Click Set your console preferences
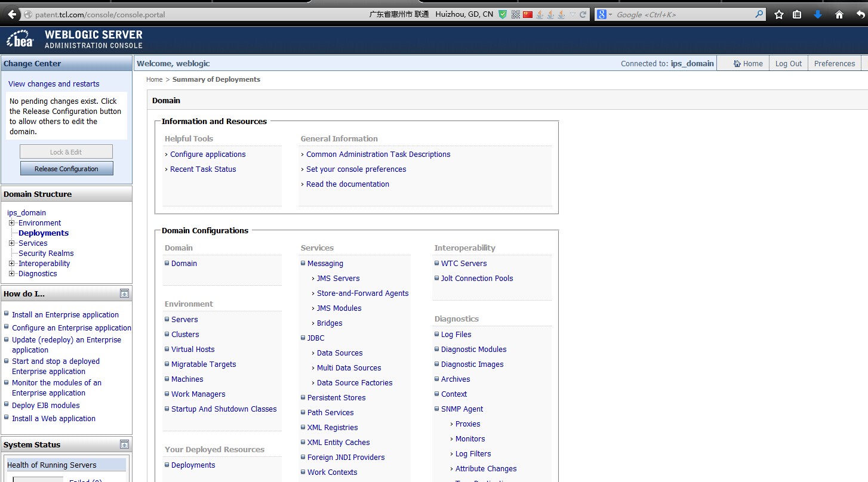 (x=356, y=169)
